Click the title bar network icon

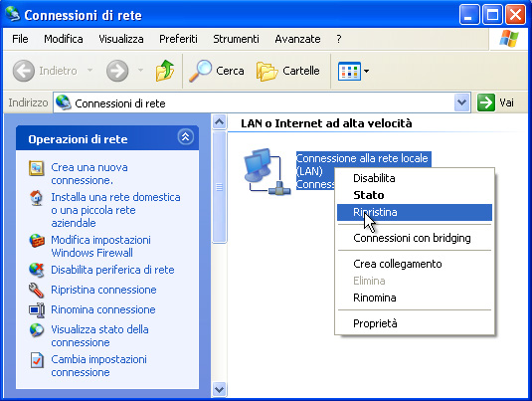click(x=13, y=14)
